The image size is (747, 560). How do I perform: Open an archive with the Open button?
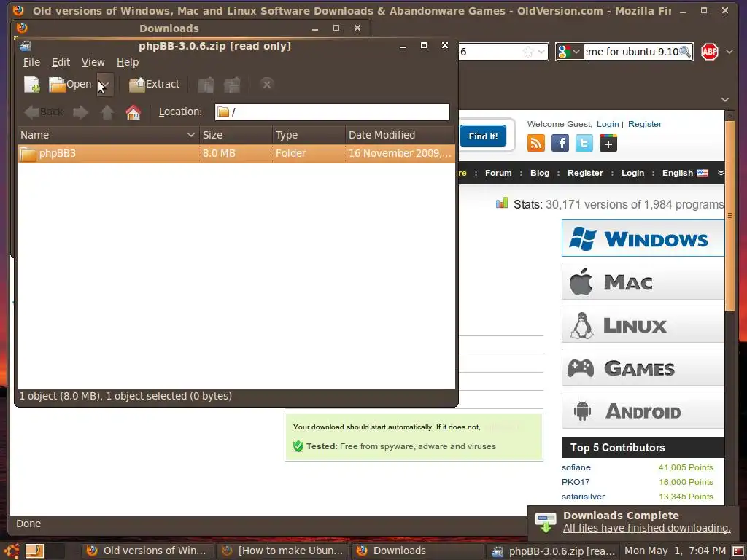[x=70, y=85]
